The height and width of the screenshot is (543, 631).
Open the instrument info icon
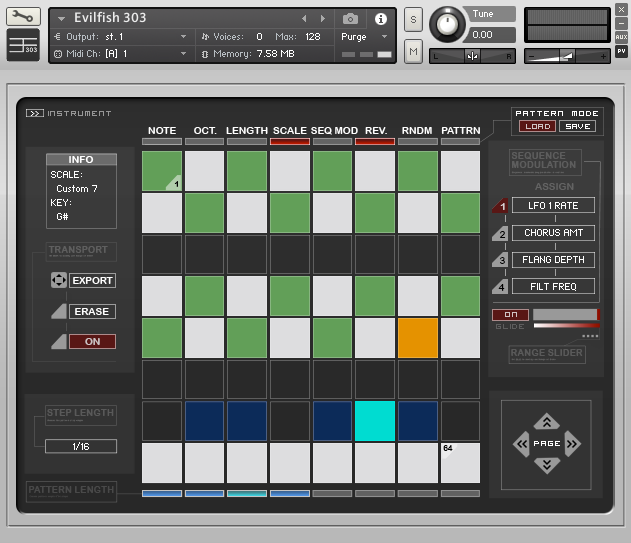coord(380,19)
